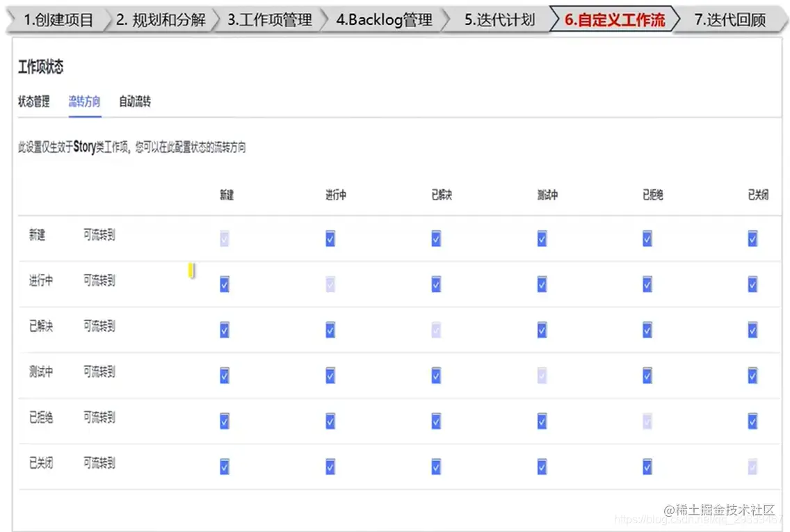Image resolution: width=790 pixels, height=532 pixels.
Task: Toggle 已解决 to 进行中 checkbox
Action: (330, 330)
